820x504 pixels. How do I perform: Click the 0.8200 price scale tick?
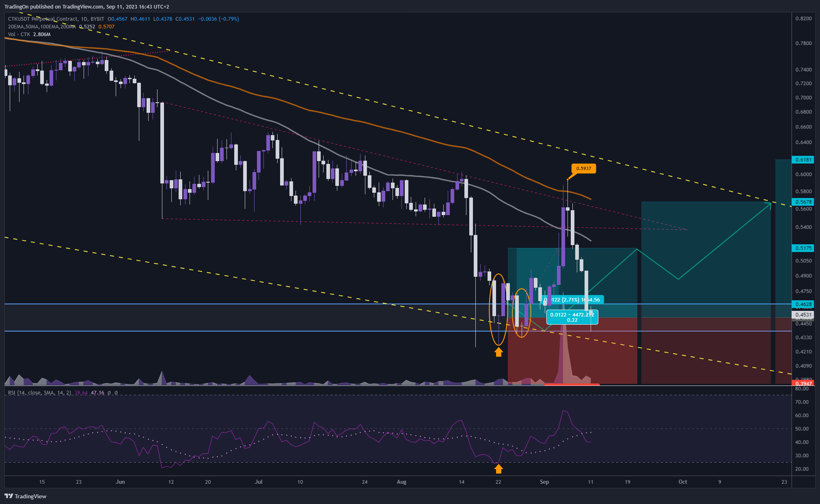point(803,19)
